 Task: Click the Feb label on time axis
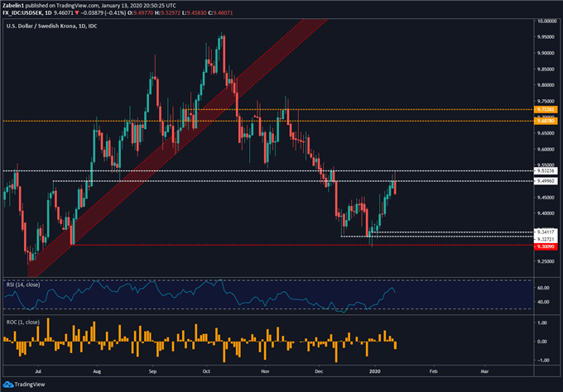tap(433, 371)
